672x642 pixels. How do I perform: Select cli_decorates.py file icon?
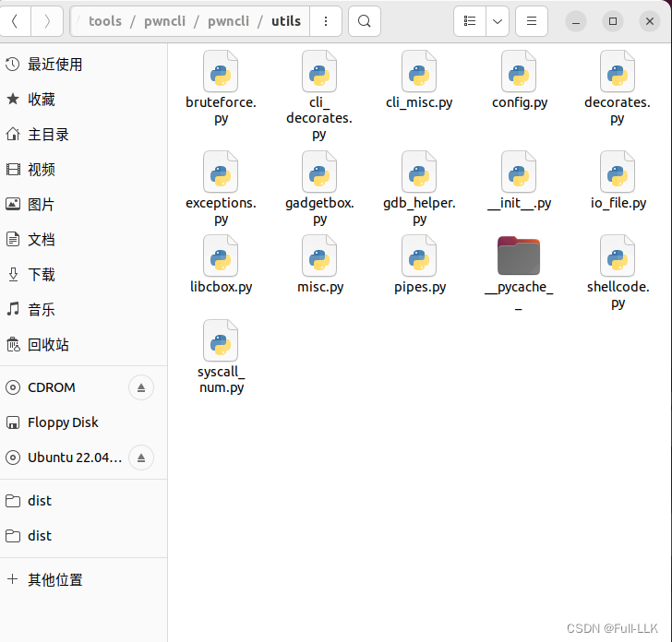coord(319,71)
